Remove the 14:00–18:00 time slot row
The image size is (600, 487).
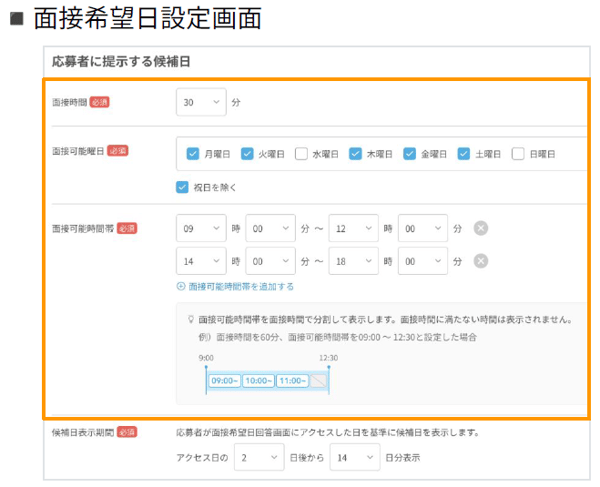pyautogui.click(x=481, y=261)
